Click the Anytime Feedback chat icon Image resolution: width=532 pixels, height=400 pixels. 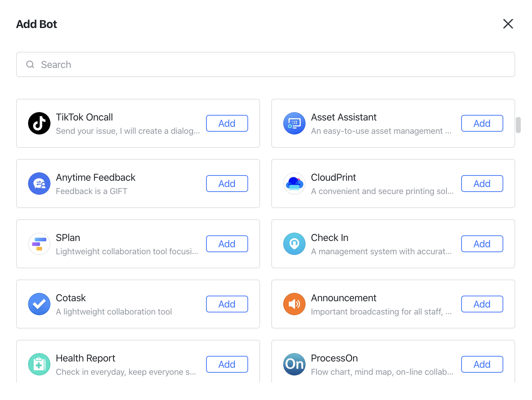click(39, 184)
